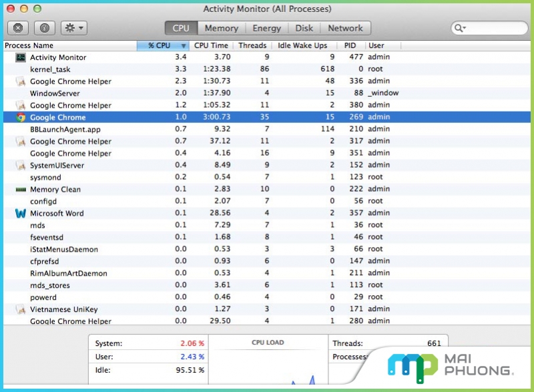The height and width of the screenshot is (392, 534).
Task: Click icon of Google Chrome Helper PID 317
Action: click(21, 142)
